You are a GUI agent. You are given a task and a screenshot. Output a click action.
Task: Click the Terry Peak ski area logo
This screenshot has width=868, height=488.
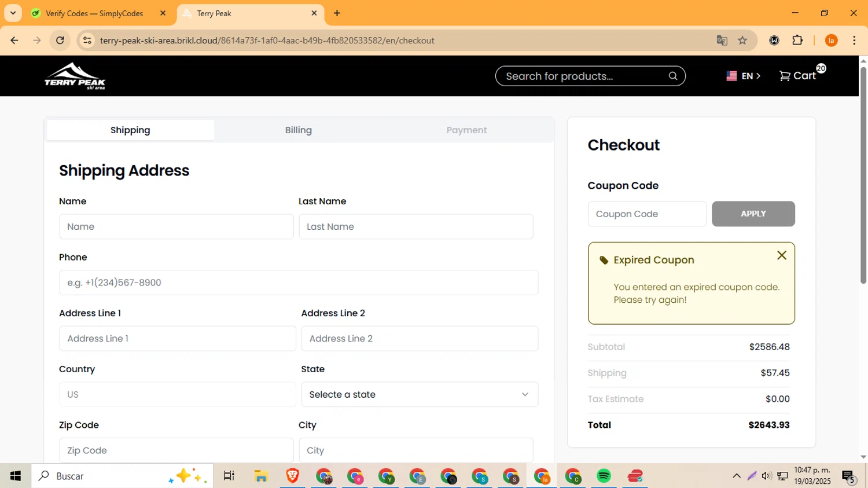75,76
